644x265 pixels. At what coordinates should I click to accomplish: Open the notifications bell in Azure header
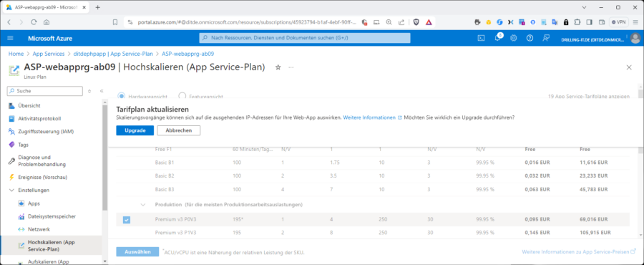497,38
